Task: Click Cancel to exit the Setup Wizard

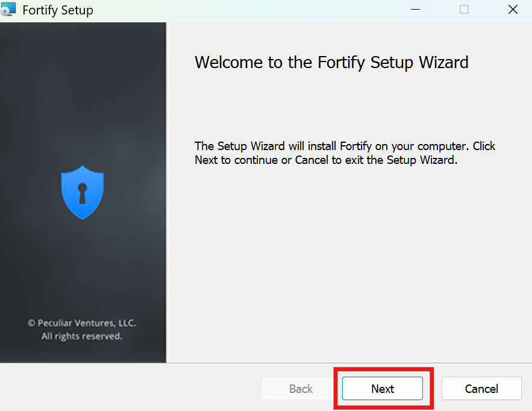Action: click(x=481, y=389)
